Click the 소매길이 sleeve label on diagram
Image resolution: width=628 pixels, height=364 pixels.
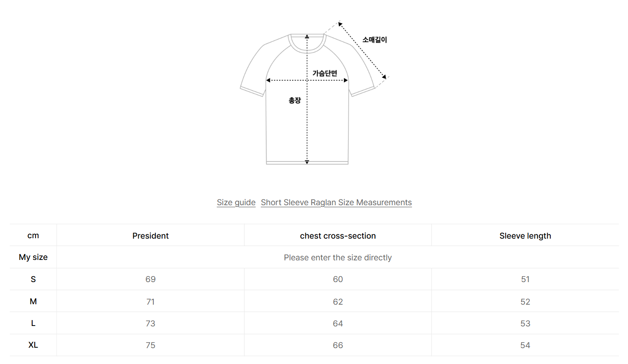click(x=375, y=40)
